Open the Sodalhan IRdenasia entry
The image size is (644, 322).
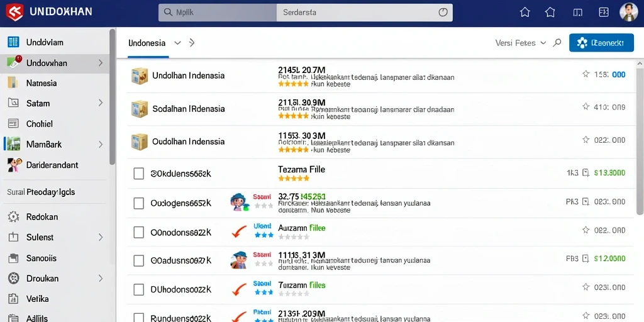(x=189, y=109)
